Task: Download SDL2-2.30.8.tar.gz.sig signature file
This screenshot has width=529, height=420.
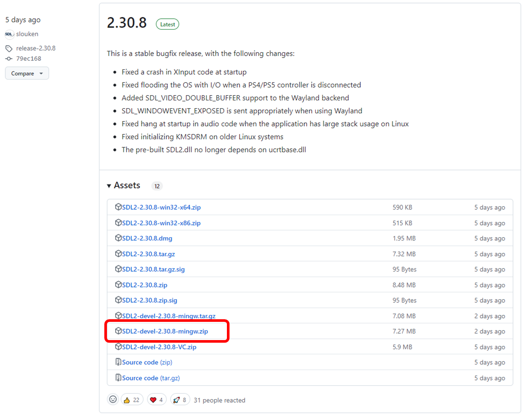Action: 153,270
